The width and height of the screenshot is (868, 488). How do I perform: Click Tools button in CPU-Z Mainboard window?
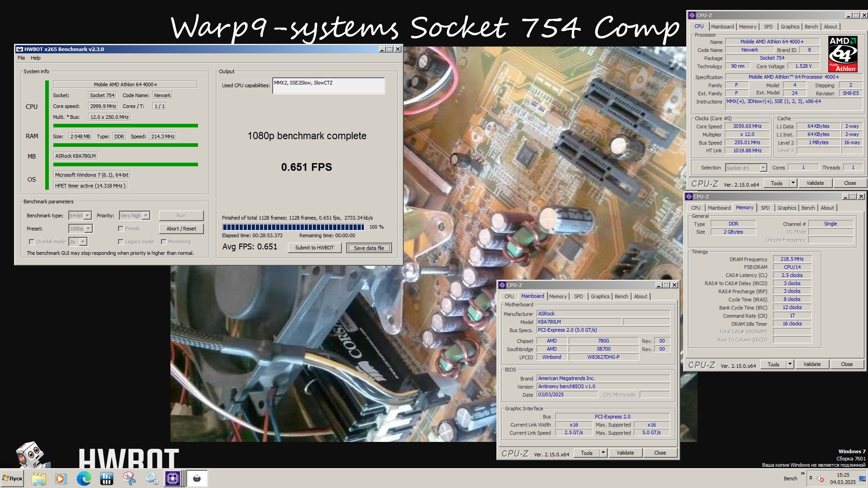tap(587, 453)
